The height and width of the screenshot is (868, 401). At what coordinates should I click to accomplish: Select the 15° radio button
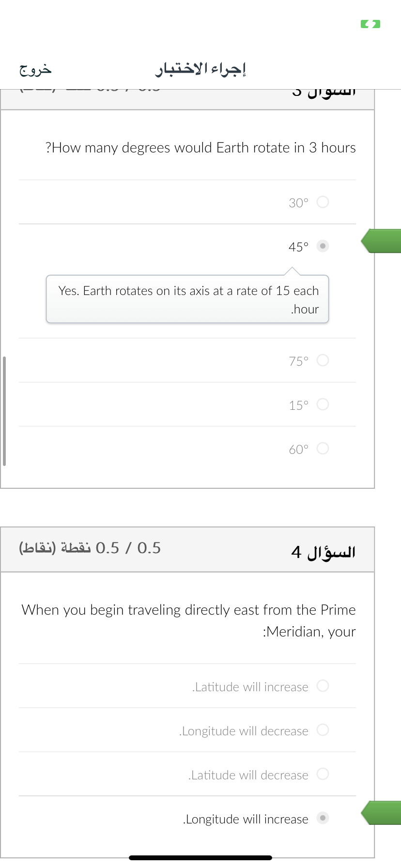point(323,404)
